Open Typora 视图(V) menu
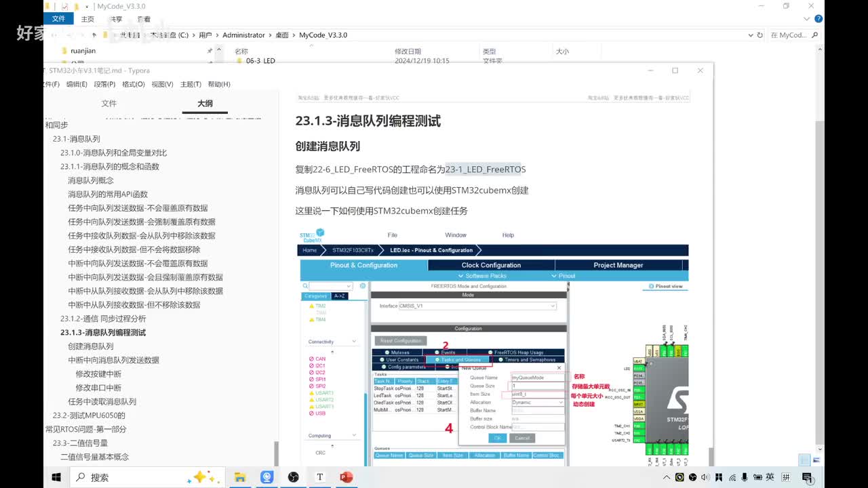 [x=162, y=84]
